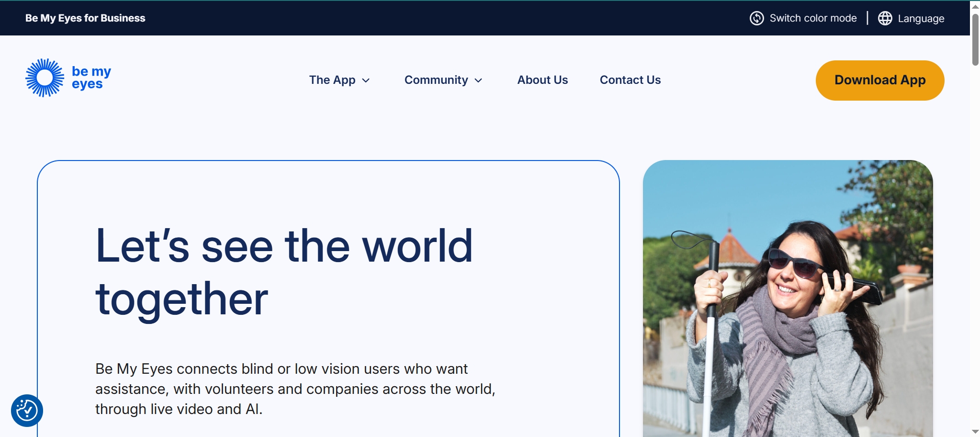Click the vertical scrollbar thumb
Image resolution: width=980 pixels, height=437 pixels.
pyautogui.click(x=975, y=39)
